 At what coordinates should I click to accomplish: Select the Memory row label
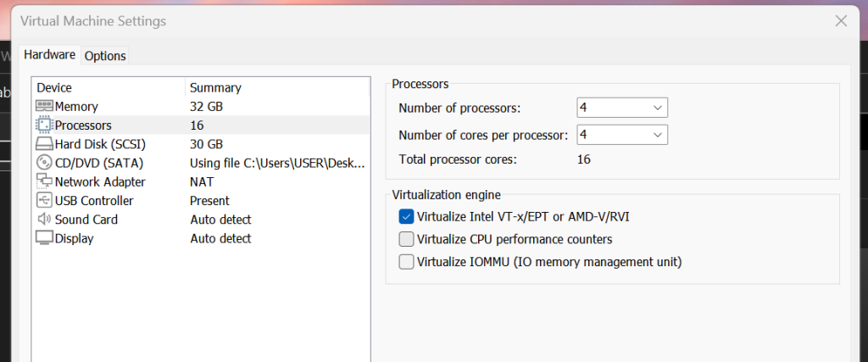coord(76,106)
